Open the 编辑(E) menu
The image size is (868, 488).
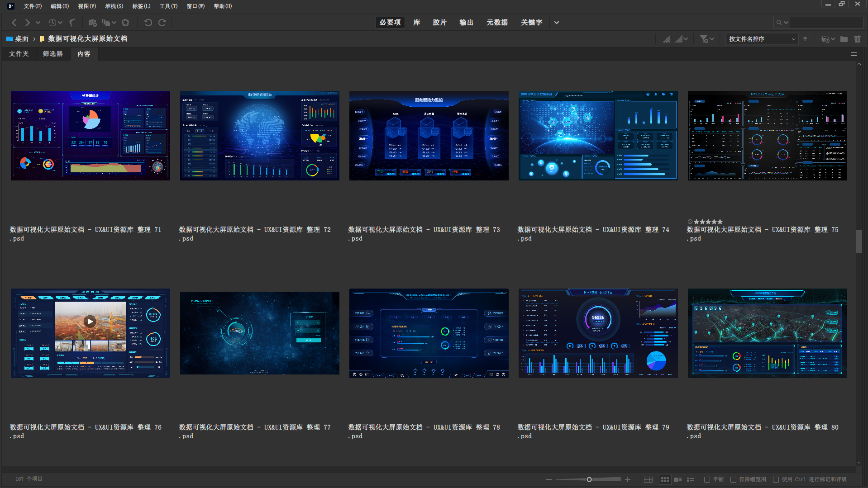[60, 6]
